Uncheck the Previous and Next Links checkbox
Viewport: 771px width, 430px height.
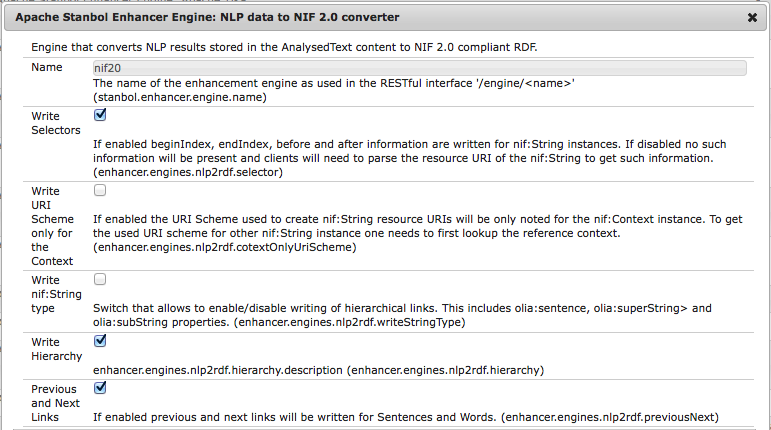[x=100, y=388]
